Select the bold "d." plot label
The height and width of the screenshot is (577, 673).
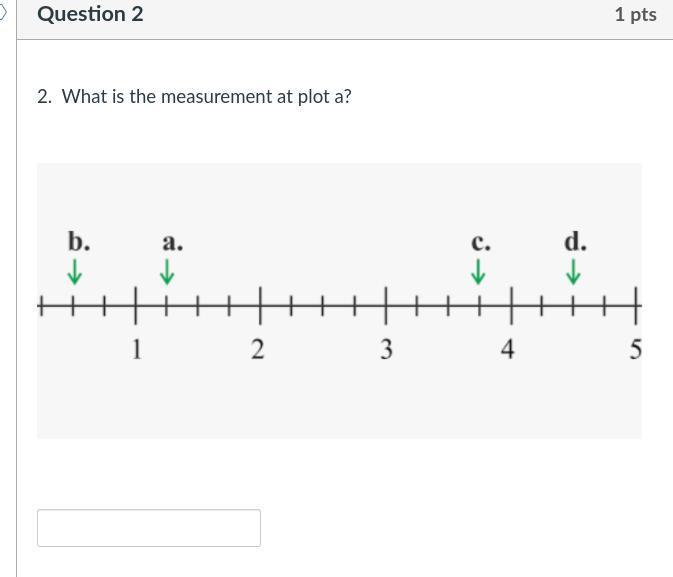click(575, 242)
